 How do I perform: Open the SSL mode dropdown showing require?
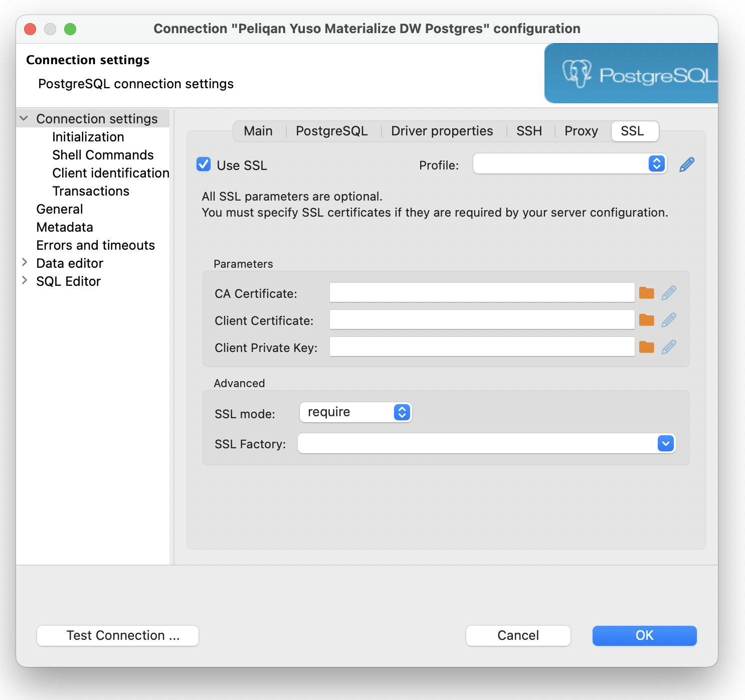(x=355, y=412)
